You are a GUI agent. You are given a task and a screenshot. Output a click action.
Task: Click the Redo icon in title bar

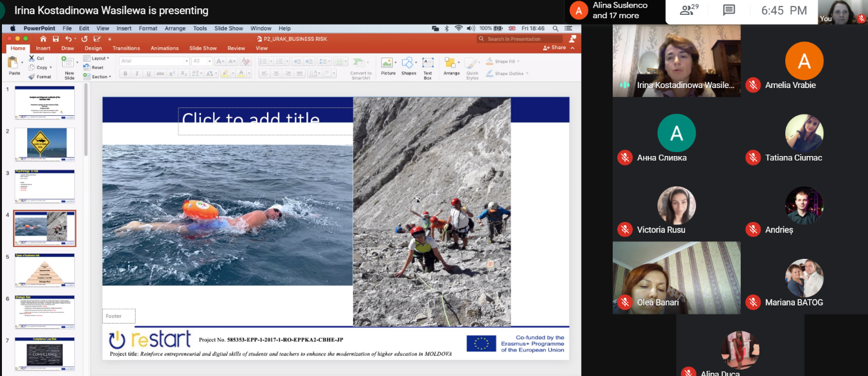point(85,39)
